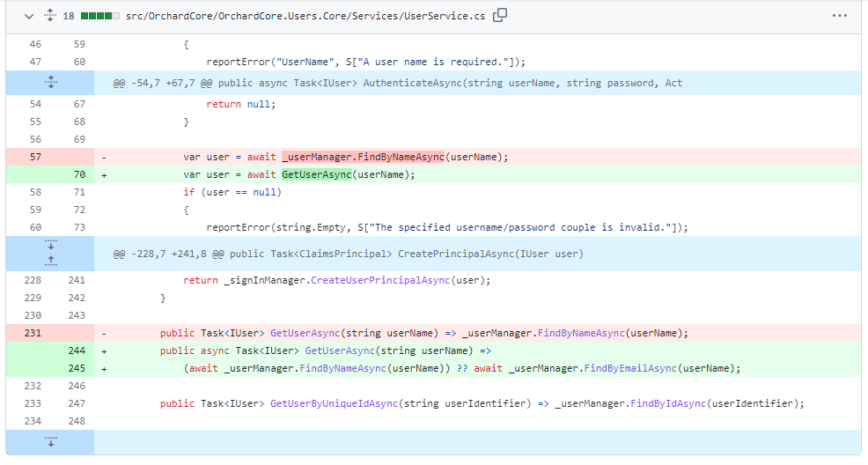868x465 pixels.
Task: Click the plus marker on line 70
Action: tap(104, 175)
